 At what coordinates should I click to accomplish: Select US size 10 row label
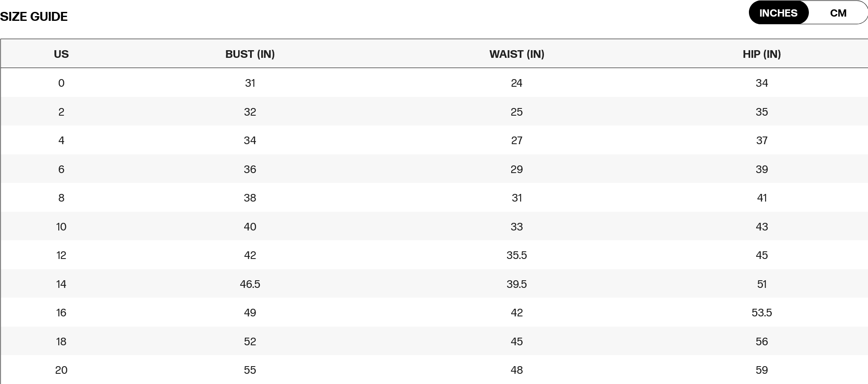pos(61,227)
